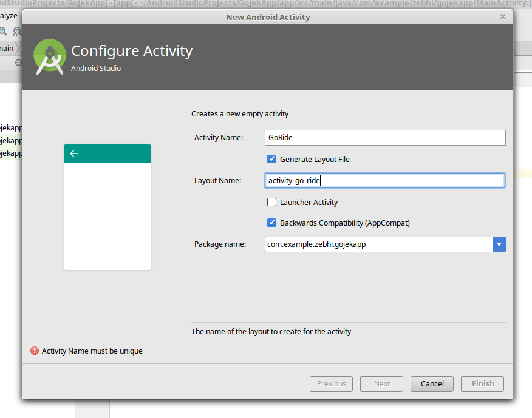Screen dimensions: 532x418
Task: Click the red error icon near unique-name warning
Action: pyautogui.click(x=35, y=351)
